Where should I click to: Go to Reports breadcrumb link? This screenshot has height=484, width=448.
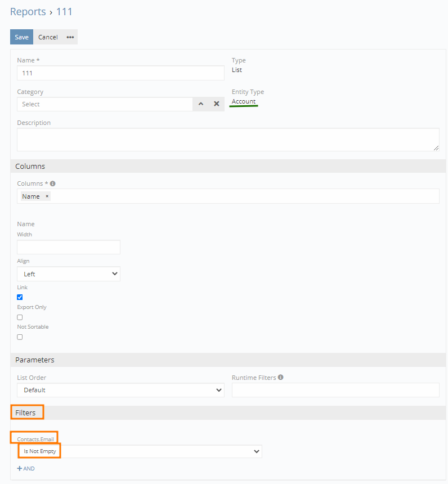28,11
